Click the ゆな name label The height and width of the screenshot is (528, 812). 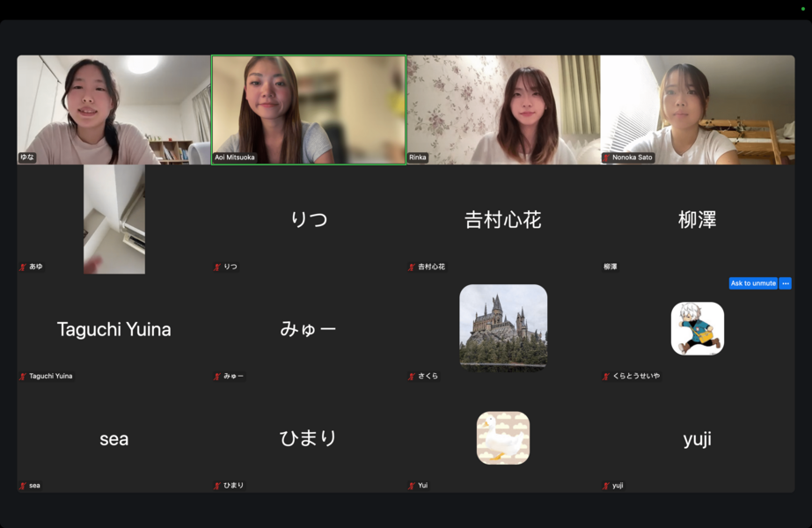point(27,158)
